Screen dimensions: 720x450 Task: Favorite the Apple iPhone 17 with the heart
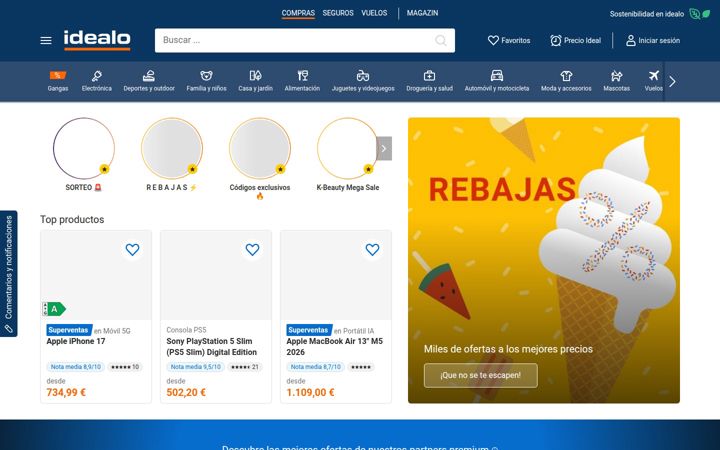click(x=132, y=249)
